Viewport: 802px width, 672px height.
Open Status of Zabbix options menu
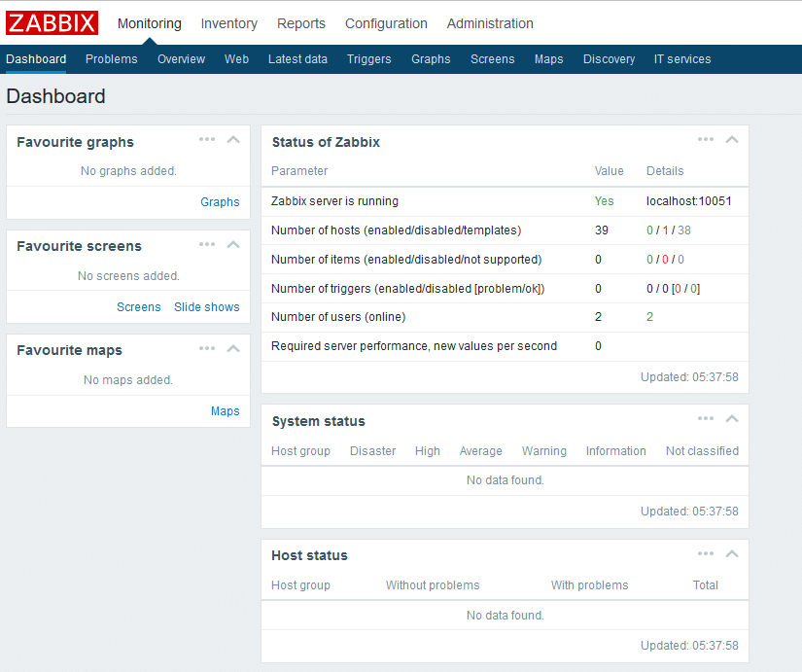pos(706,139)
